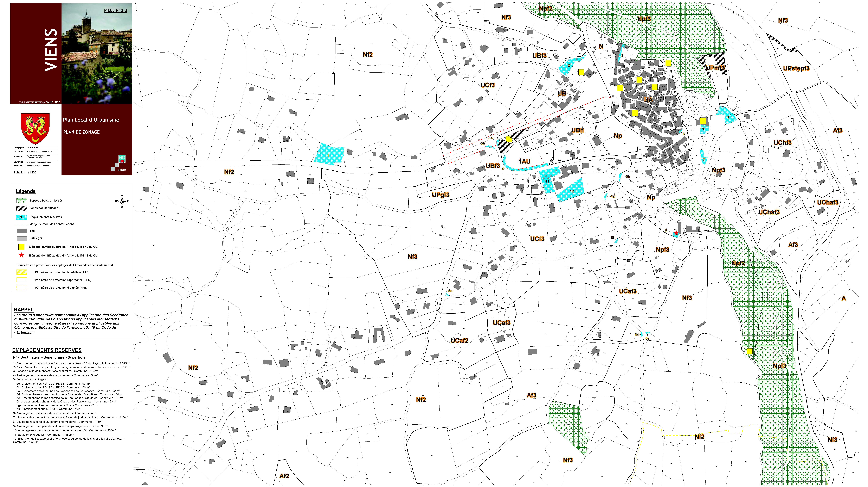
Task: Click the yellow marker beside the 1AU hatched area
Action: 509,139
